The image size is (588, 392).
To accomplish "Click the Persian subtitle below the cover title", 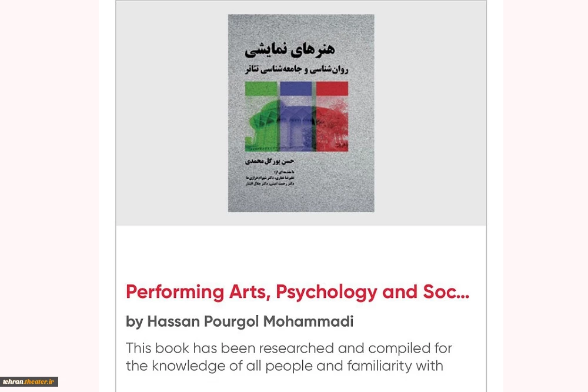I will pyautogui.click(x=296, y=70).
